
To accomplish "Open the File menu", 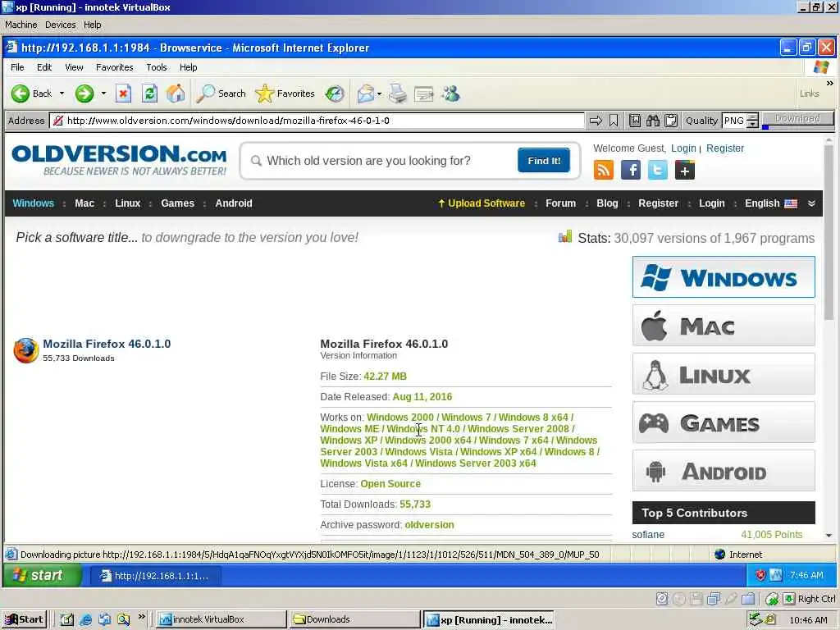I will [x=17, y=67].
